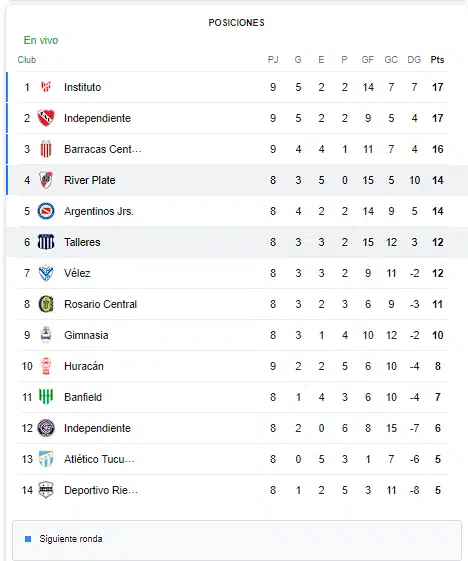468x561 pixels.
Task: Open the Deportivo Riestra team link
Action: tap(101, 490)
